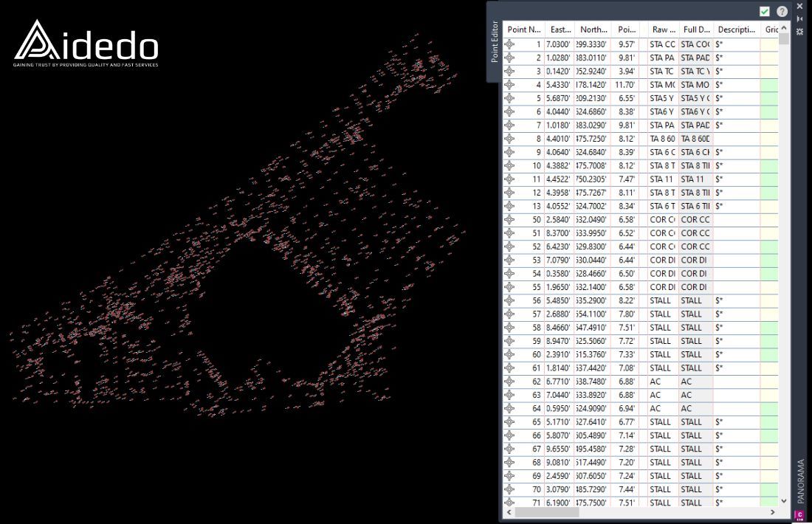Sort by the East... column header
Screen dimensions: 812x524
560,30
